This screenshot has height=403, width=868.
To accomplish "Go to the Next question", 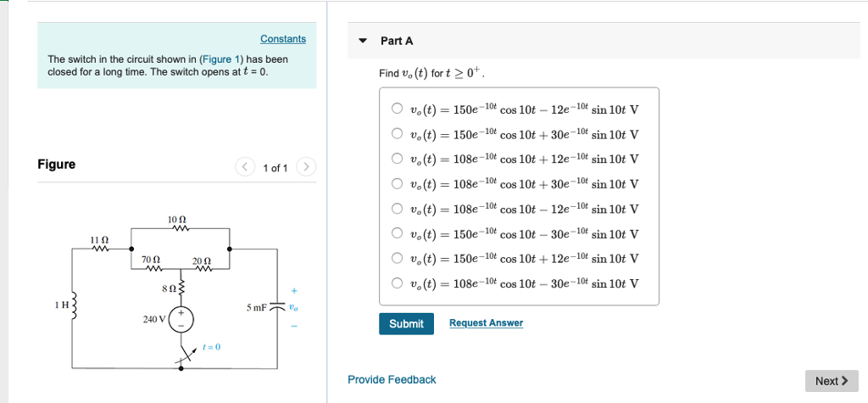I will click(832, 381).
